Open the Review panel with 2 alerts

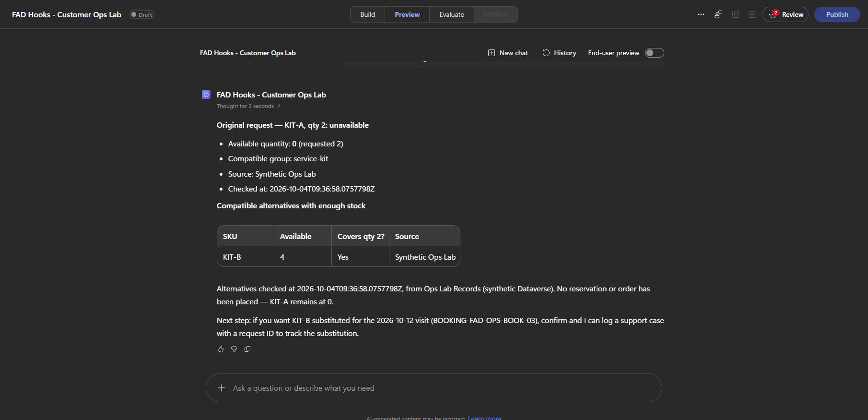point(786,14)
